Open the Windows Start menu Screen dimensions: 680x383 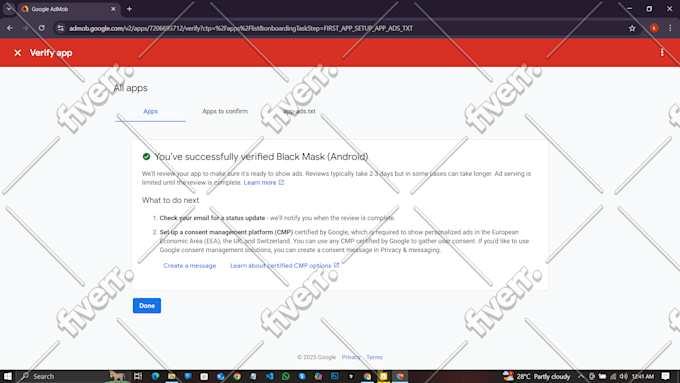[8, 376]
